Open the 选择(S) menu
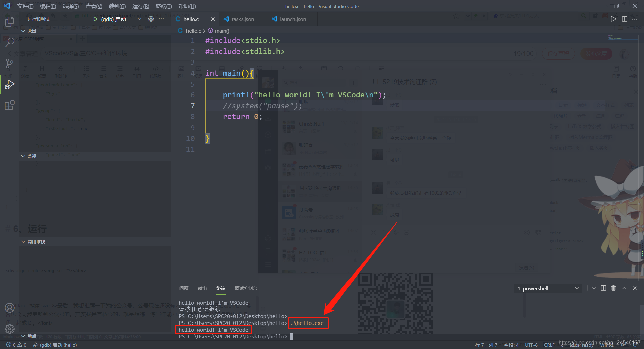 71,6
